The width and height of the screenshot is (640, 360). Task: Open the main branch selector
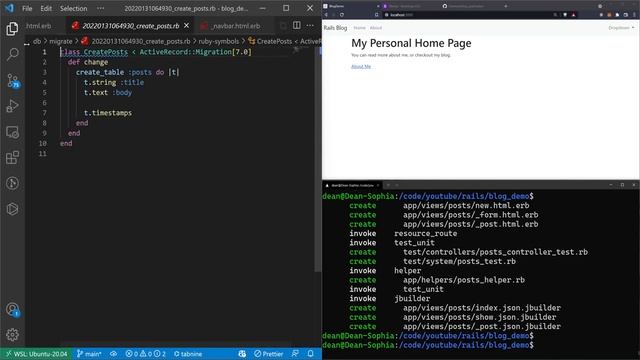(x=89, y=353)
